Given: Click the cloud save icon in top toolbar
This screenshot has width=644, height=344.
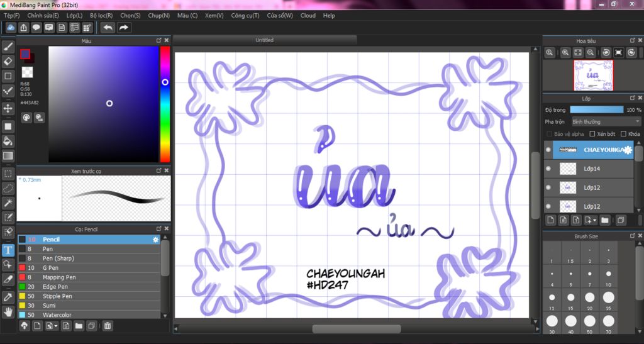Looking at the screenshot, I should point(11,28).
